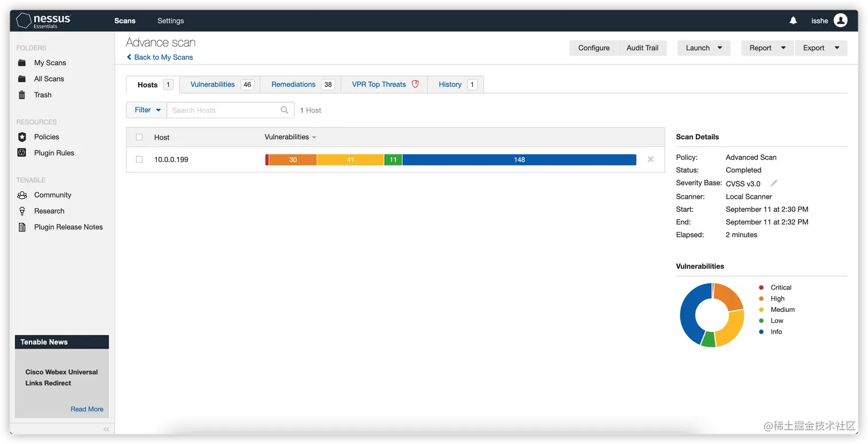Click the Low legend entry

(x=770, y=321)
